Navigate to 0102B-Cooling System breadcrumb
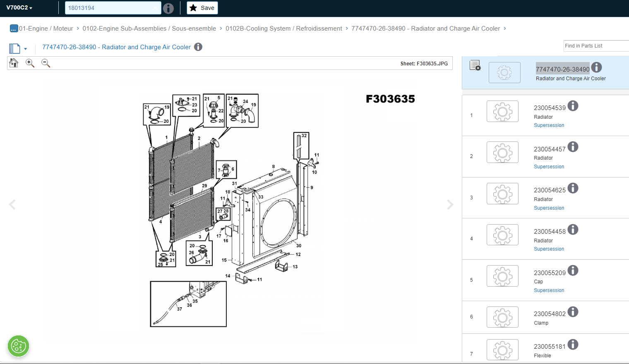Image resolution: width=629 pixels, height=364 pixels. pos(283,29)
